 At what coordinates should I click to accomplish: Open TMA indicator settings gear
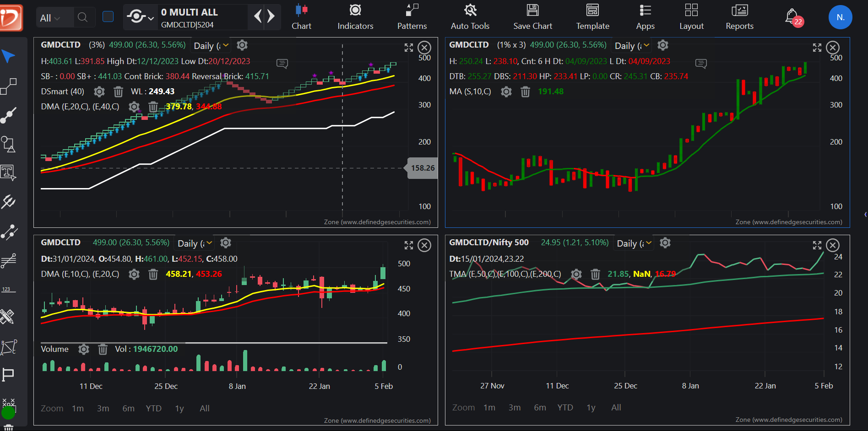coord(576,275)
